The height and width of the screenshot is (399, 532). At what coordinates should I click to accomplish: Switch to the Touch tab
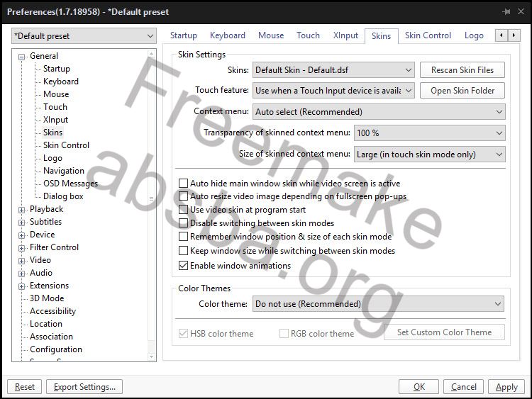(x=308, y=35)
